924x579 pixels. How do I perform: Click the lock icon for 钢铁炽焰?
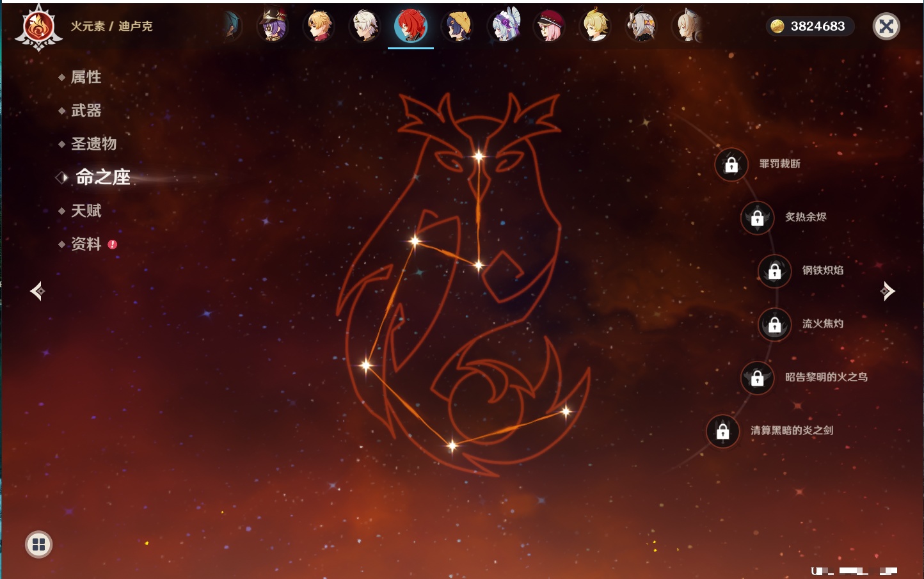click(774, 271)
